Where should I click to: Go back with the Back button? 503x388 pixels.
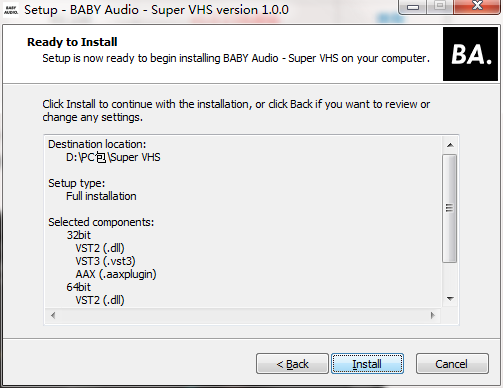tap(292, 364)
